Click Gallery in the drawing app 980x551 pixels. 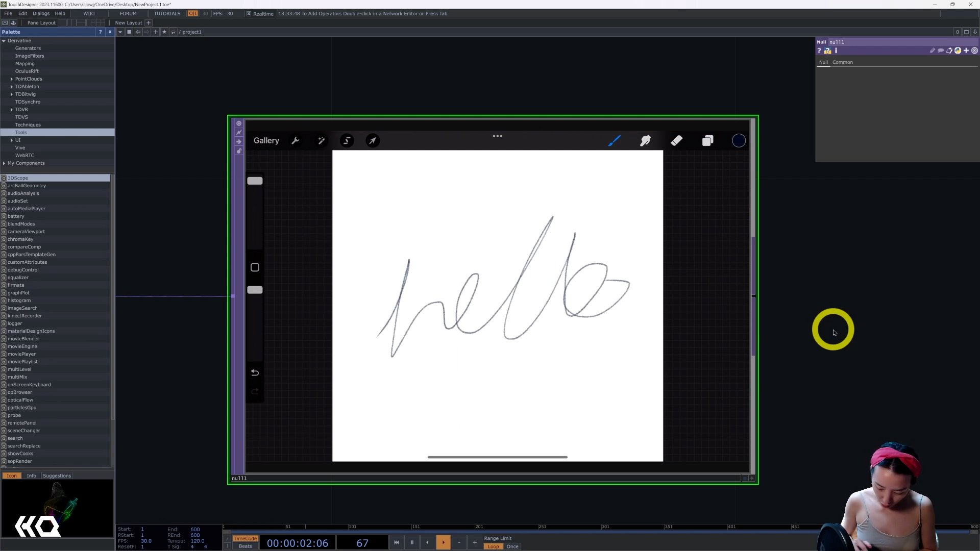point(266,141)
